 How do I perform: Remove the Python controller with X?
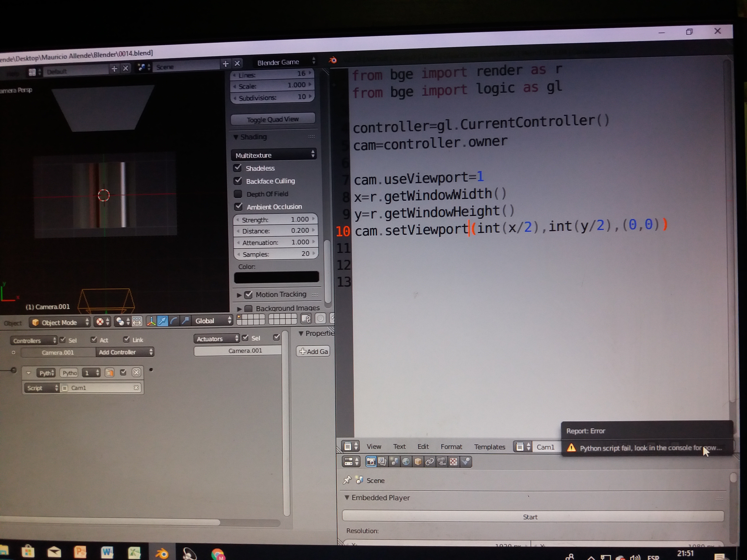click(x=136, y=372)
